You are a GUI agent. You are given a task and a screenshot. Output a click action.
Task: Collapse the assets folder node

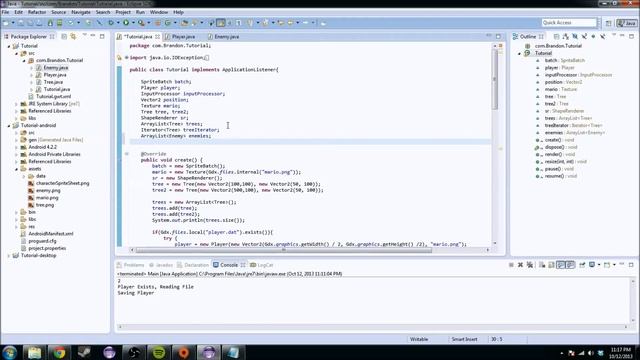coord(16,169)
